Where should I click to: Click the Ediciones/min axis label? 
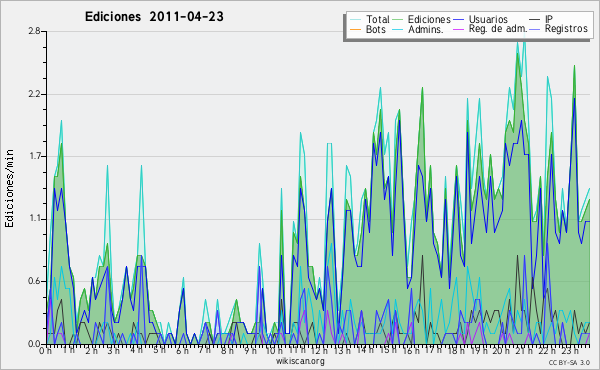9,189
